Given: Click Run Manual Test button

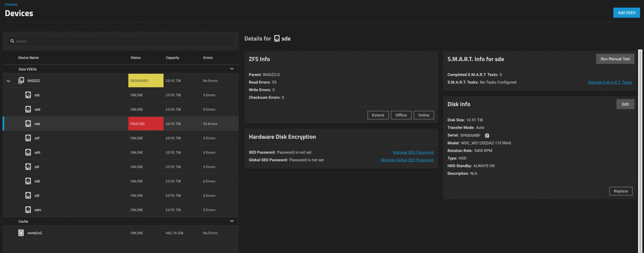Looking at the screenshot, I should [x=615, y=59].
